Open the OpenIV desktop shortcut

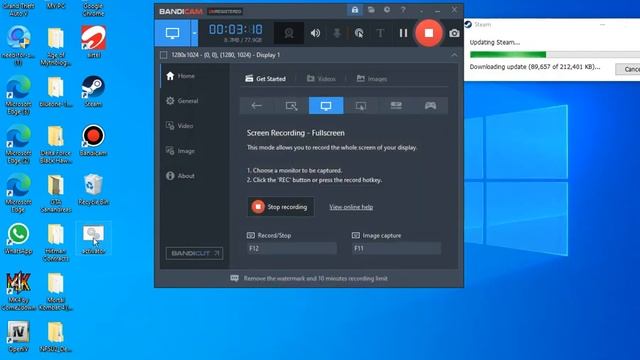coord(18,336)
